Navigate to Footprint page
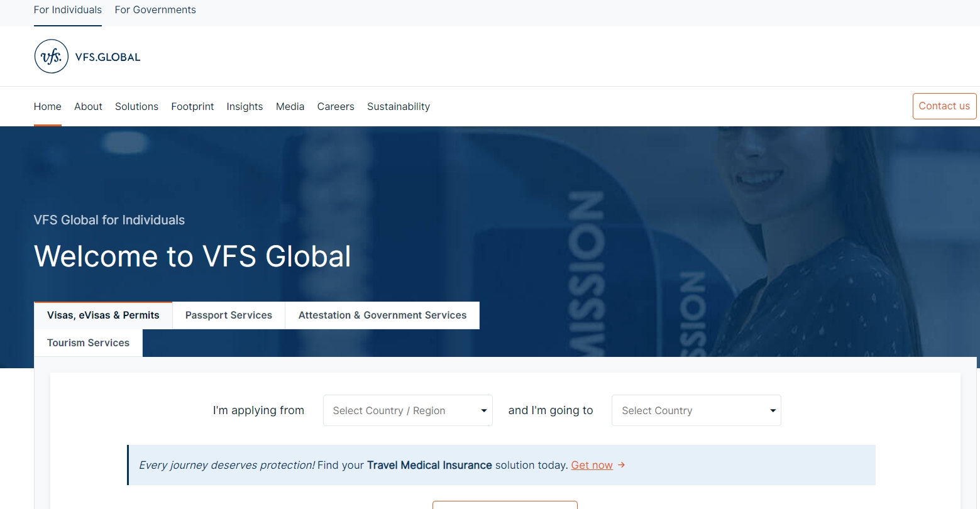This screenshot has height=509, width=980. point(192,107)
